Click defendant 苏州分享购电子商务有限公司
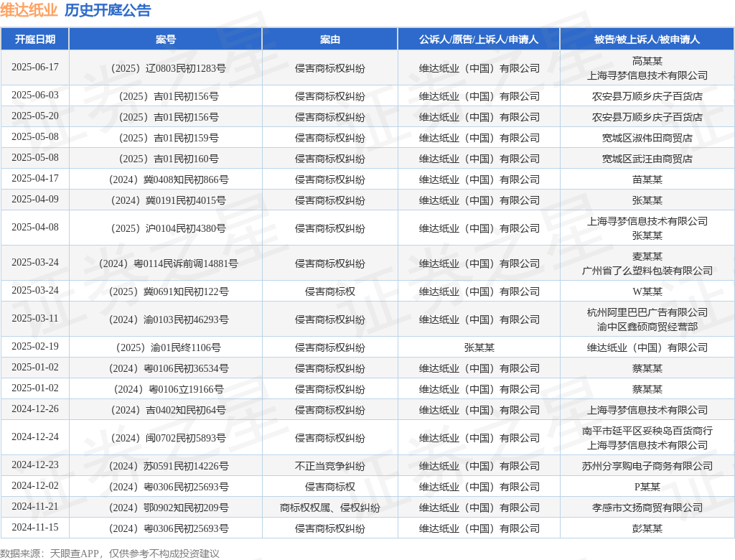This screenshot has height=560, width=735. (x=647, y=466)
